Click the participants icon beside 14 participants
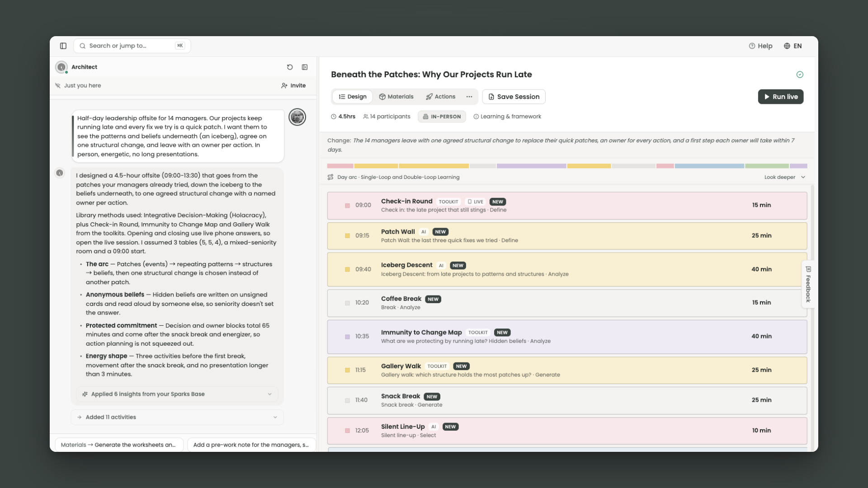The width and height of the screenshot is (868, 488). click(366, 117)
